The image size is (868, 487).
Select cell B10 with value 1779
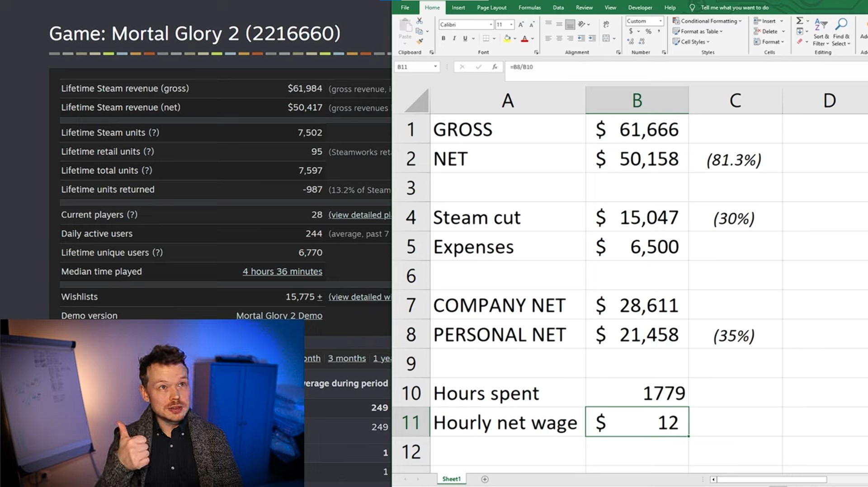[x=637, y=393]
